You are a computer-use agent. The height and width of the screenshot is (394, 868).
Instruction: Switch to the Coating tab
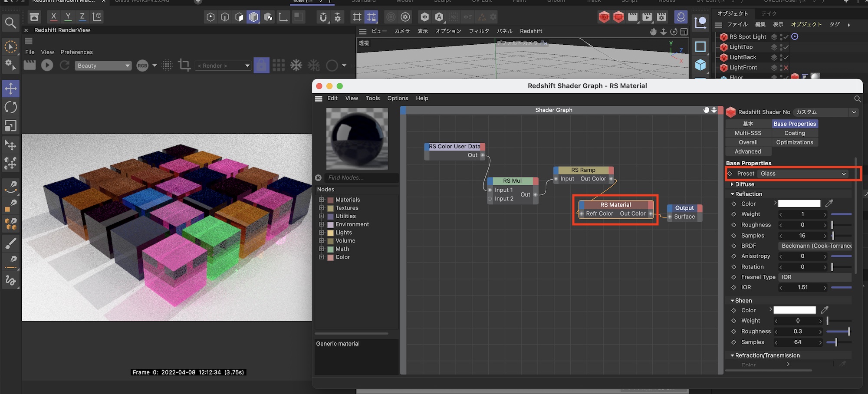pyautogui.click(x=794, y=133)
